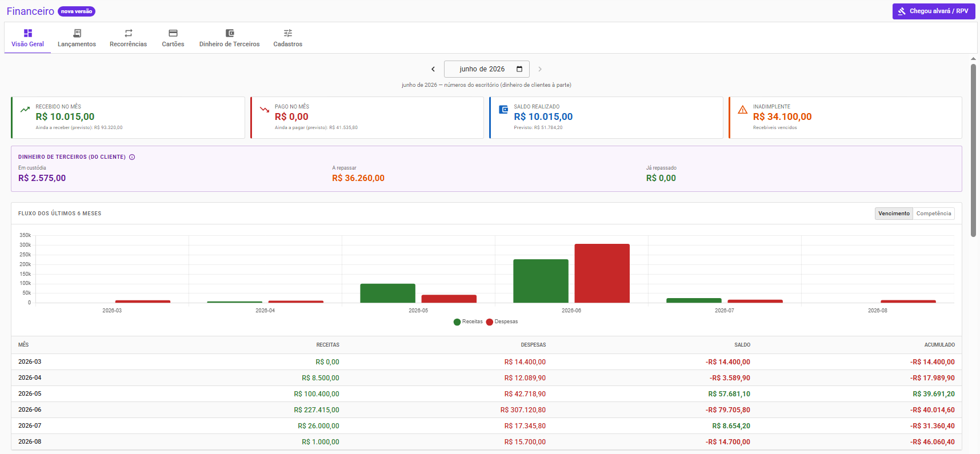Click the falling trend icon in Pago no mês

[265, 109]
